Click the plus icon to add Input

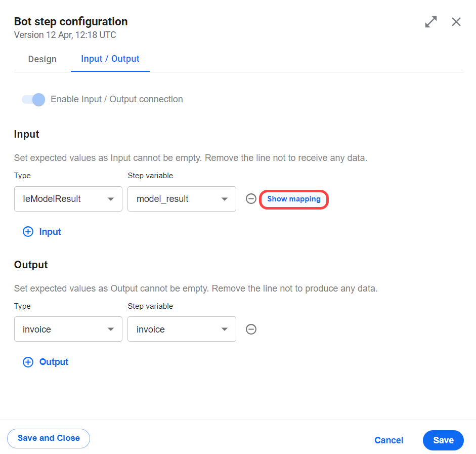click(28, 232)
